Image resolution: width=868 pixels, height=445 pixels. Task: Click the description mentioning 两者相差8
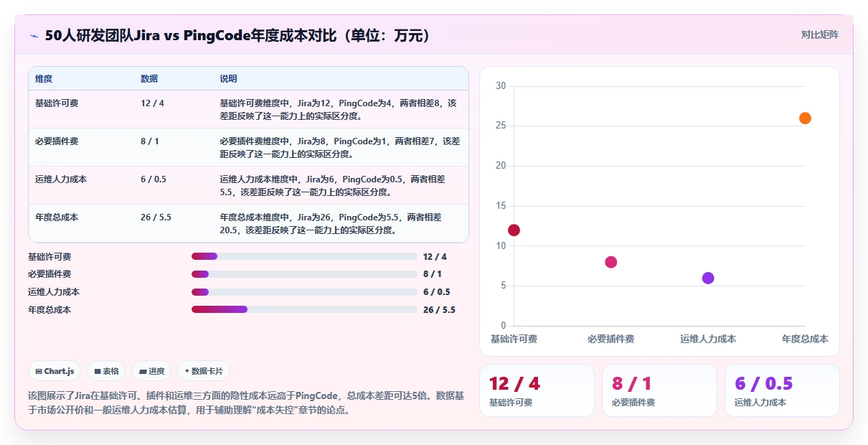pyautogui.click(x=339, y=109)
